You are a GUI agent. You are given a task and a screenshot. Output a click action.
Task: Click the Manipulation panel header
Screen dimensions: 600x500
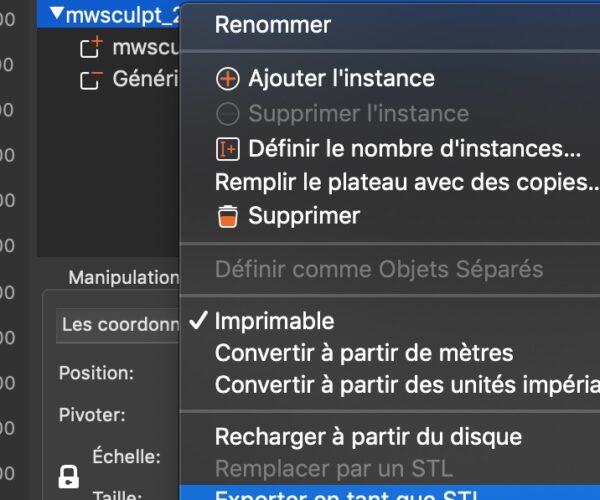click(124, 278)
